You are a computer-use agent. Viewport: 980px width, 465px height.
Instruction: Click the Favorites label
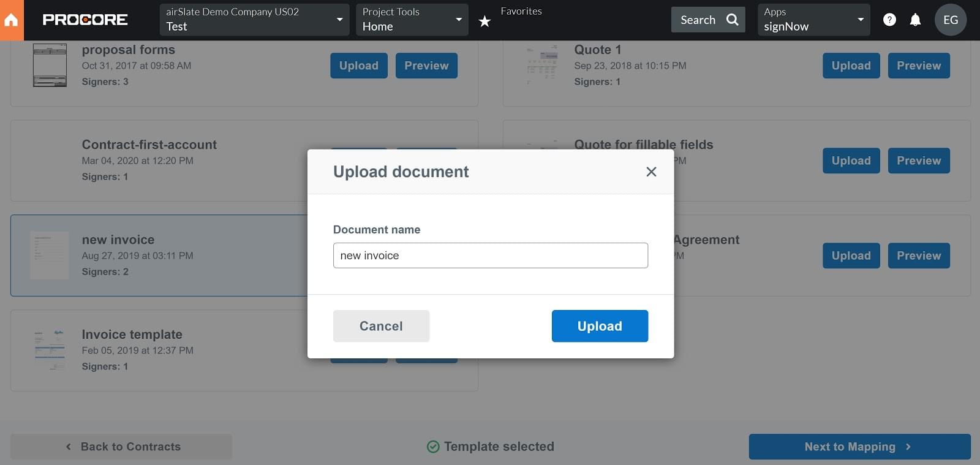tap(521, 11)
